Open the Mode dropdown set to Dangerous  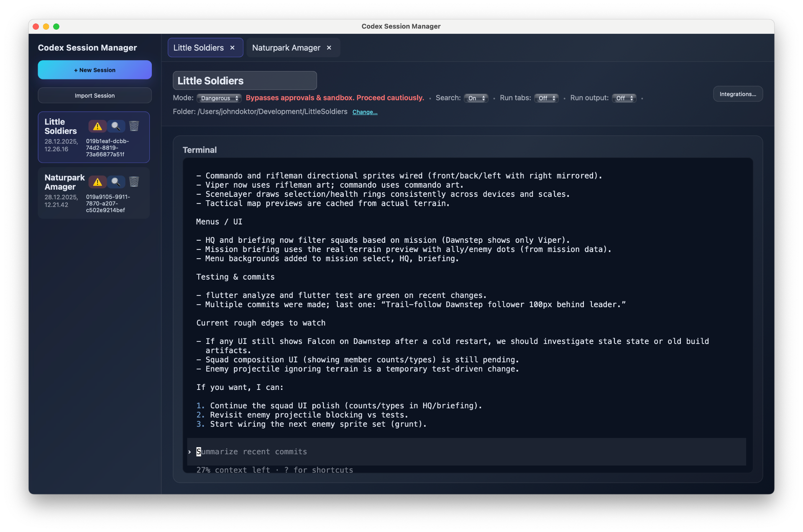point(219,98)
